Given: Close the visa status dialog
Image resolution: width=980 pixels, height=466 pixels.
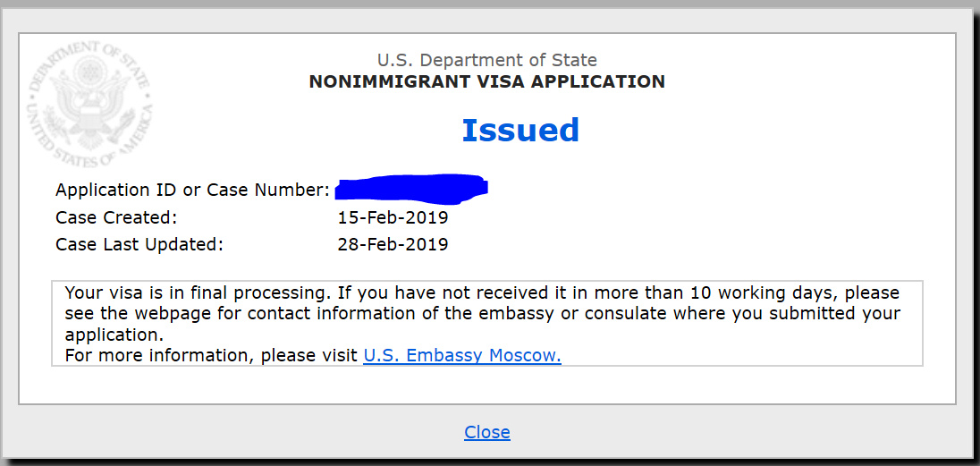Looking at the screenshot, I should click(487, 432).
